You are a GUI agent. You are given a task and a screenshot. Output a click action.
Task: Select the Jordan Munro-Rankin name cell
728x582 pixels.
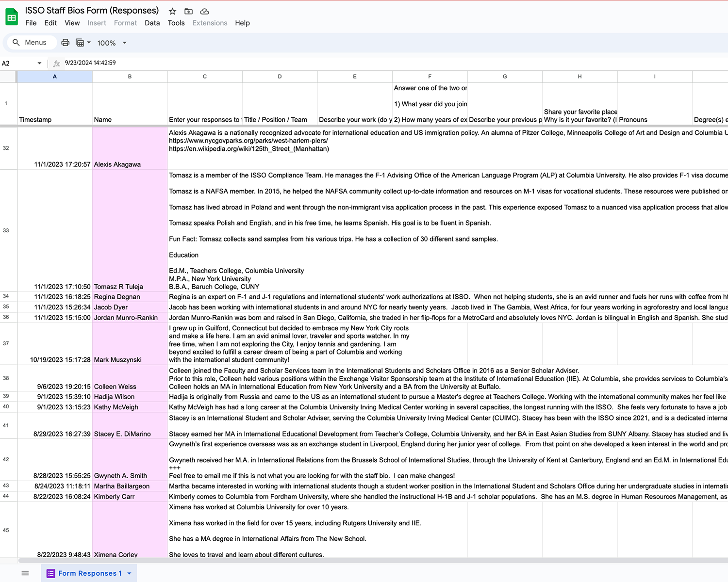pos(130,318)
